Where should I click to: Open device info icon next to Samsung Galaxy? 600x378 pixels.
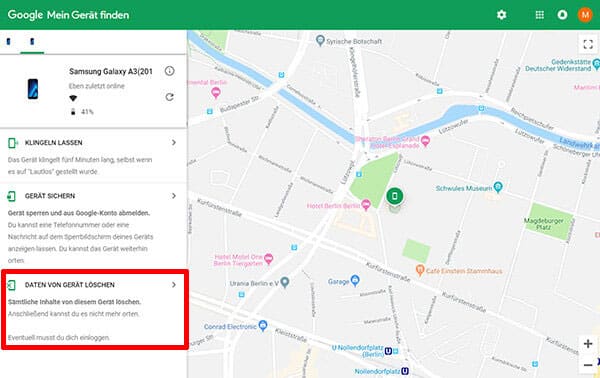170,71
